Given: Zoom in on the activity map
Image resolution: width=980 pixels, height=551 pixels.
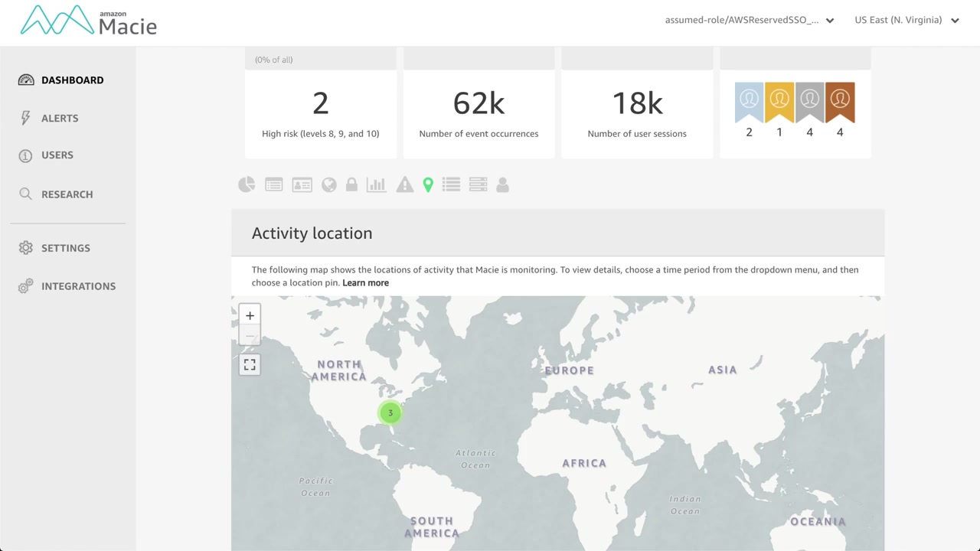Looking at the screenshot, I should coord(250,315).
